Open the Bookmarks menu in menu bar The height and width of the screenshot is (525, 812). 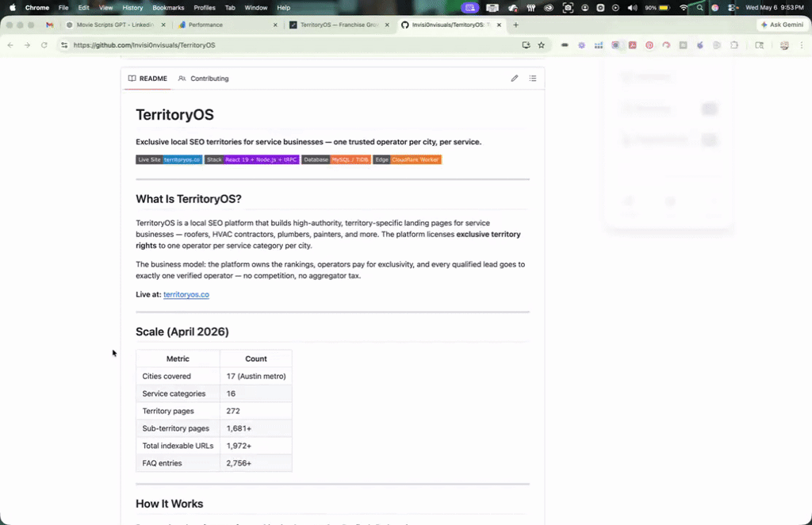point(168,8)
